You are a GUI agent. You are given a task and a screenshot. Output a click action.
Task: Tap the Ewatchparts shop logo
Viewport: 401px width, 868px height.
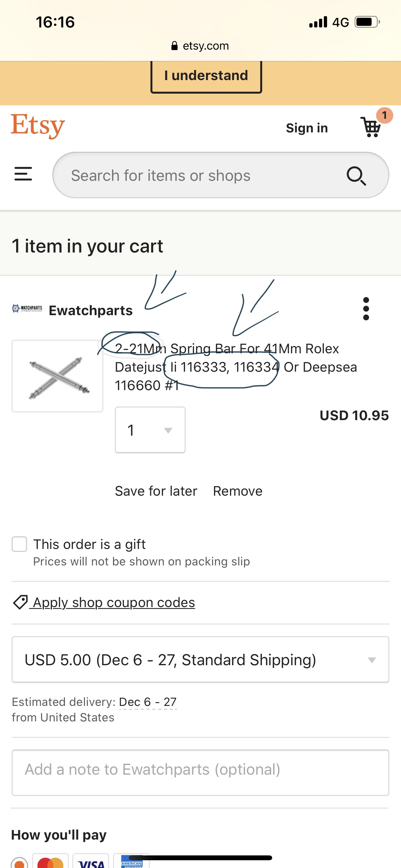tap(27, 308)
